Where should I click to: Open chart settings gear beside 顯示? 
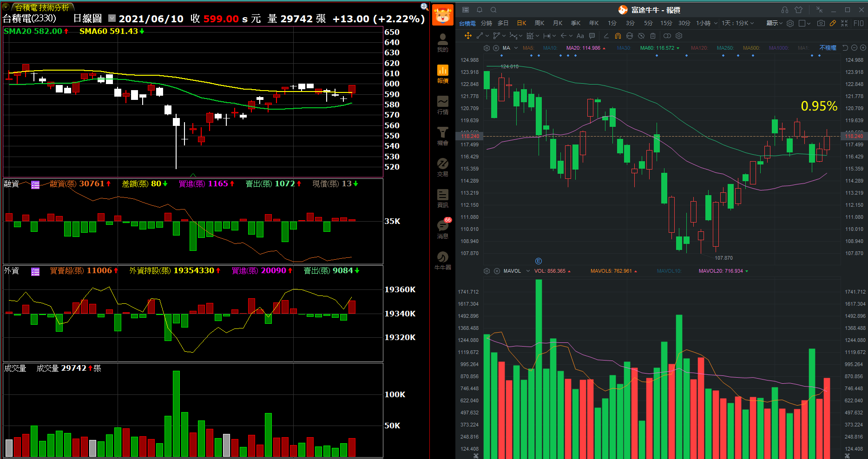coord(790,23)
